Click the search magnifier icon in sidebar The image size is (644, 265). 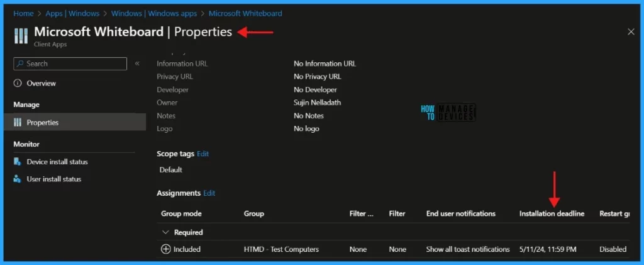pyautogui.click(x=20, y=64)
